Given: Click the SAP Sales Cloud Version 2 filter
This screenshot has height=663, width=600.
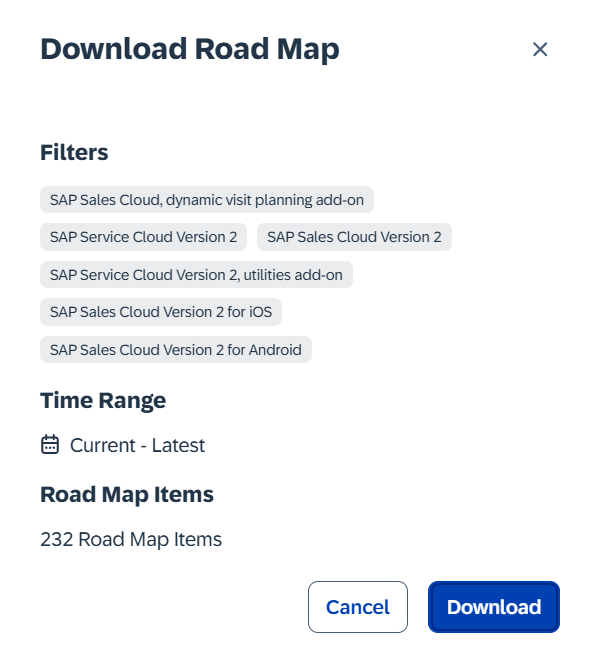Looking at the screenshot, I should pos(354,237).
